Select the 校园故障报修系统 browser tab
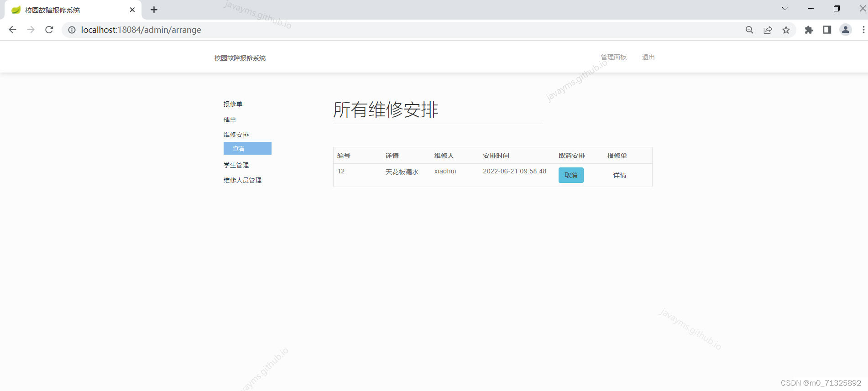 73,10
